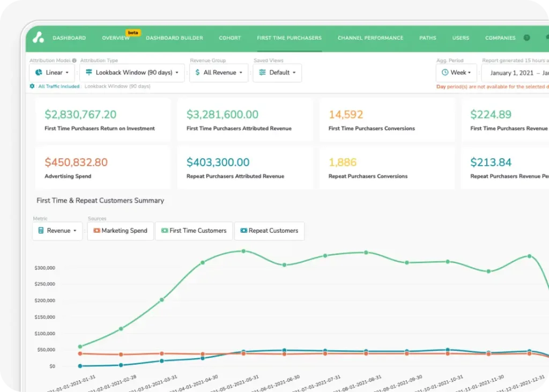Open the Revenue metric dropdown

(x=57, y=231)
